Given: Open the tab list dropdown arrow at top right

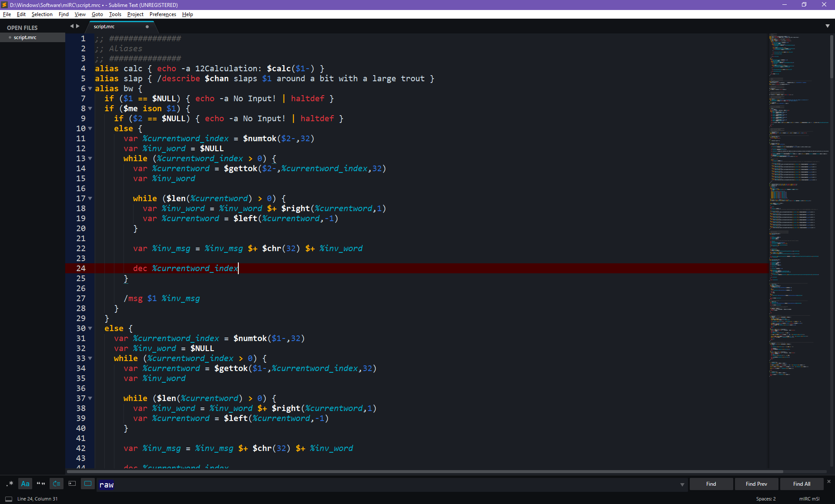Looking at the screenshot, I should [827, 26].
